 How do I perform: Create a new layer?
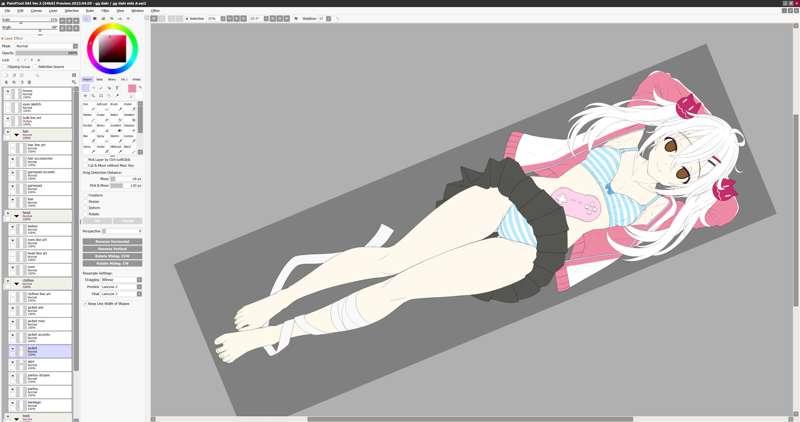click(7, 75)
